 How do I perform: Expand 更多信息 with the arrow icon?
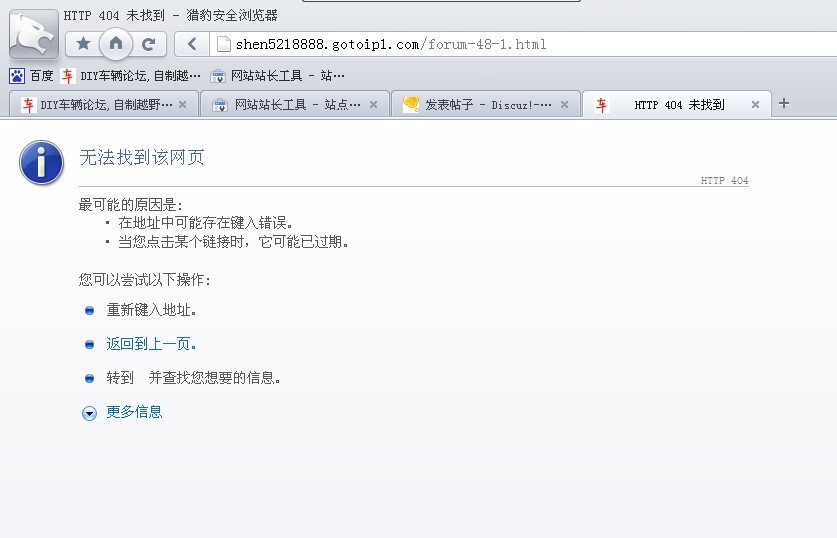click(x=89, y=413)
